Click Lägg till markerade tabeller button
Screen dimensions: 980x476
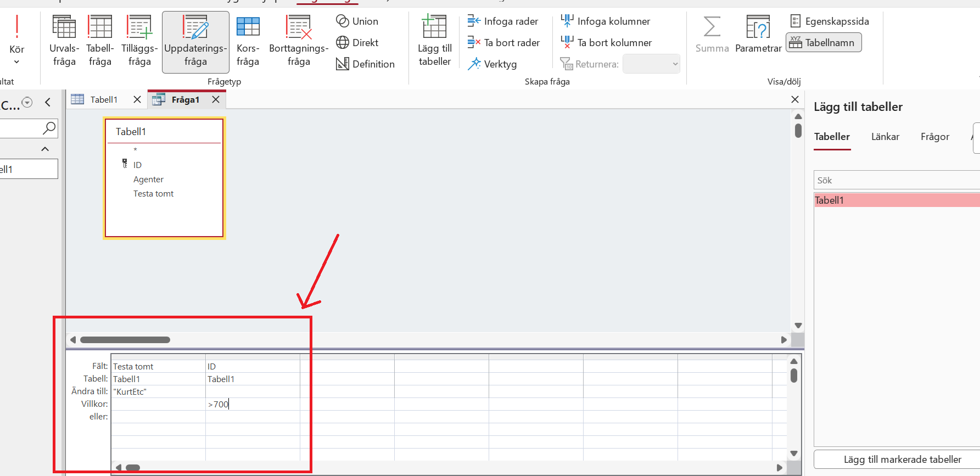(897, 460)
